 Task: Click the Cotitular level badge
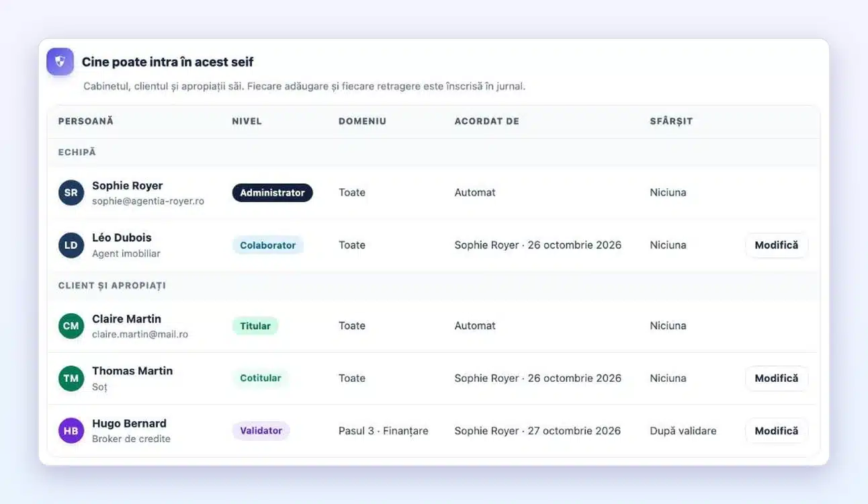click(261, 378)
